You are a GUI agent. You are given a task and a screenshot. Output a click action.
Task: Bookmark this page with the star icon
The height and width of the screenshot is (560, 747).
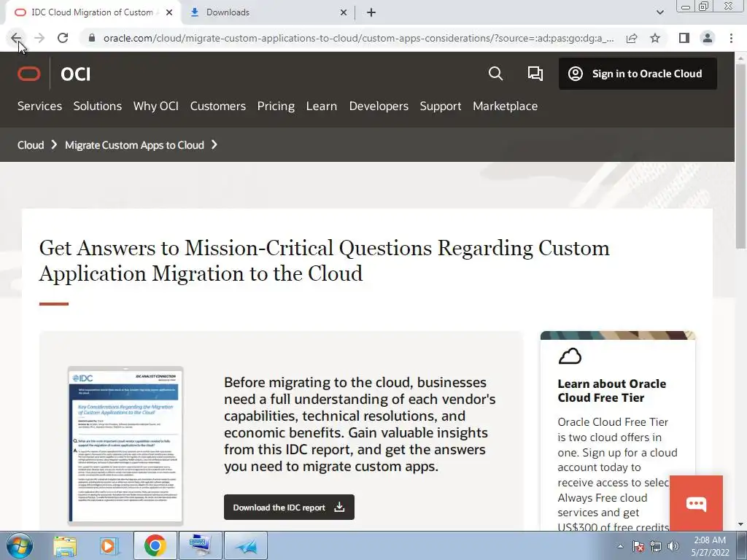655,38
